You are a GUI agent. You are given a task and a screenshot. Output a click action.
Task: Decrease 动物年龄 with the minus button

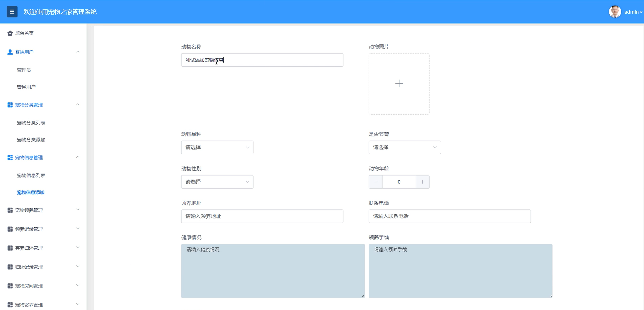point(375,182)
